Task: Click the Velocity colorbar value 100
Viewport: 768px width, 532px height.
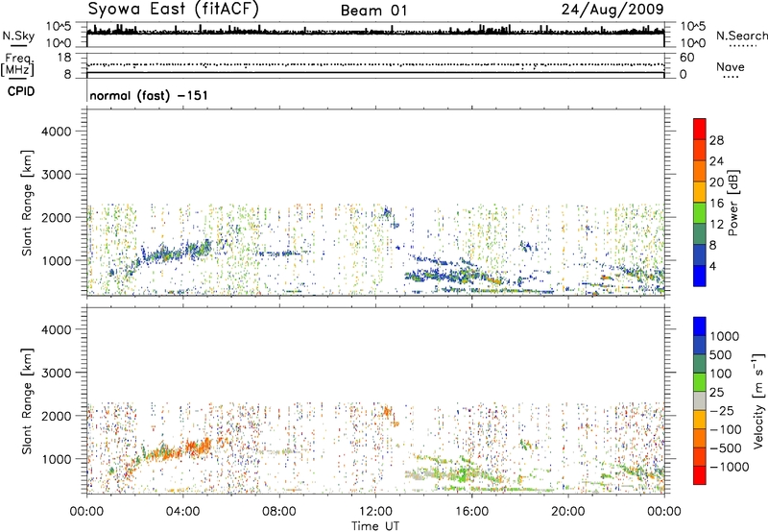Action: 721,374
